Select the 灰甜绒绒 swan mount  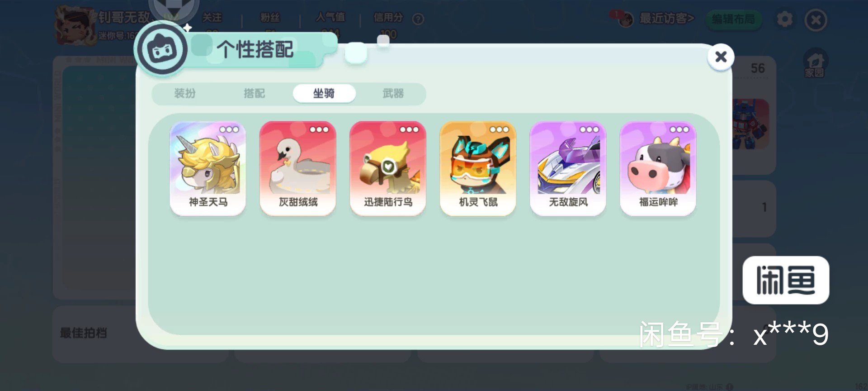click(298, 168)
